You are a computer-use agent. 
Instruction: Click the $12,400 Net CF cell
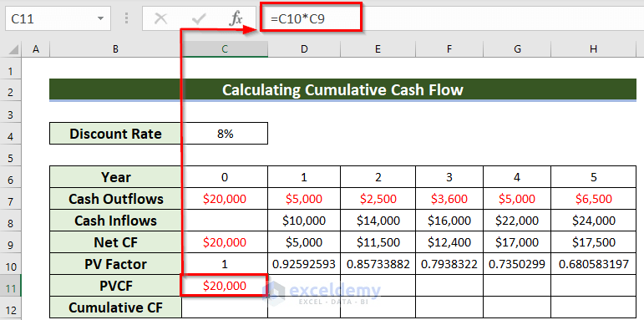(x=449, y=242)
